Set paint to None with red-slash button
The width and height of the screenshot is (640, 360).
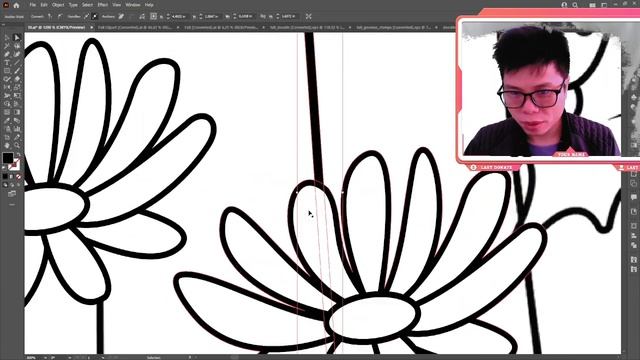tap(18, 176)
